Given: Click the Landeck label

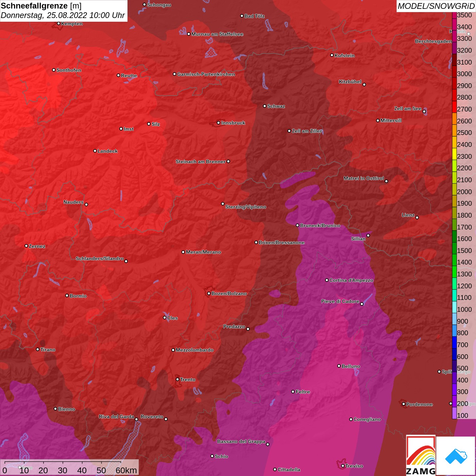Looking at the screenshot, I should (107, 151).
